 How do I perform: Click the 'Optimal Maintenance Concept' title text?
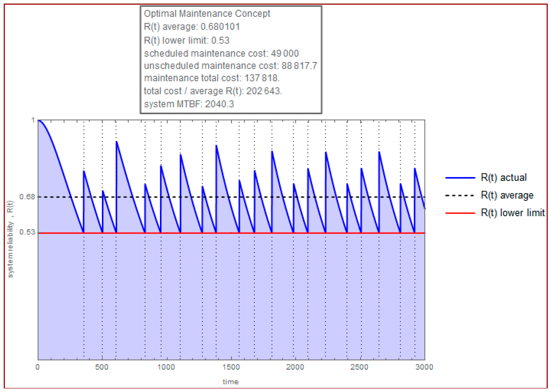tap(207, 14)
